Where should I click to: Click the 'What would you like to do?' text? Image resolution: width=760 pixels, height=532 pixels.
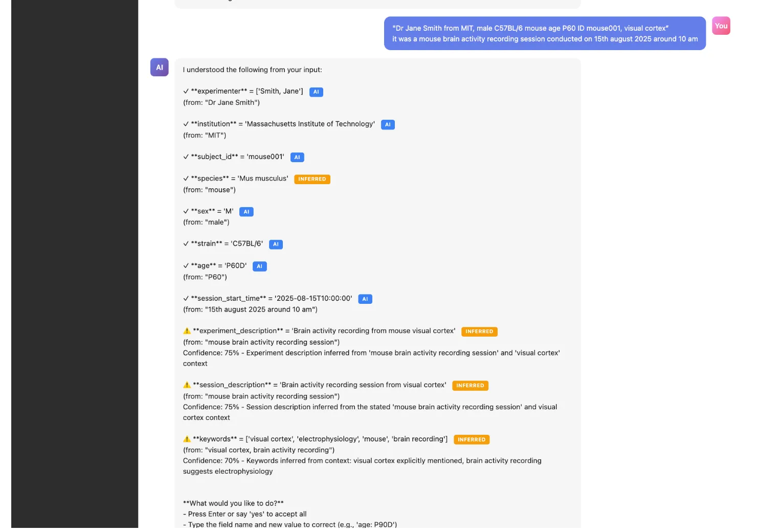pyautogui.click(x=233, y=503)
